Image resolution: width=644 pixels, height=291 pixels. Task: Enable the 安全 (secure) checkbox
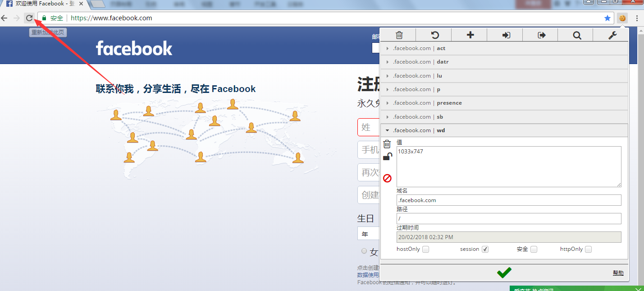pos(534,249)
